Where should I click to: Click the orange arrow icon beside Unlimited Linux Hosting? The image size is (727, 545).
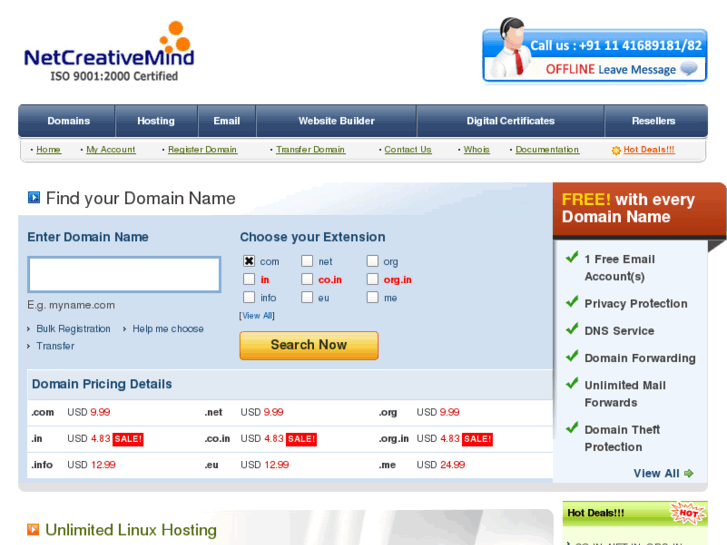pos(33,529)
